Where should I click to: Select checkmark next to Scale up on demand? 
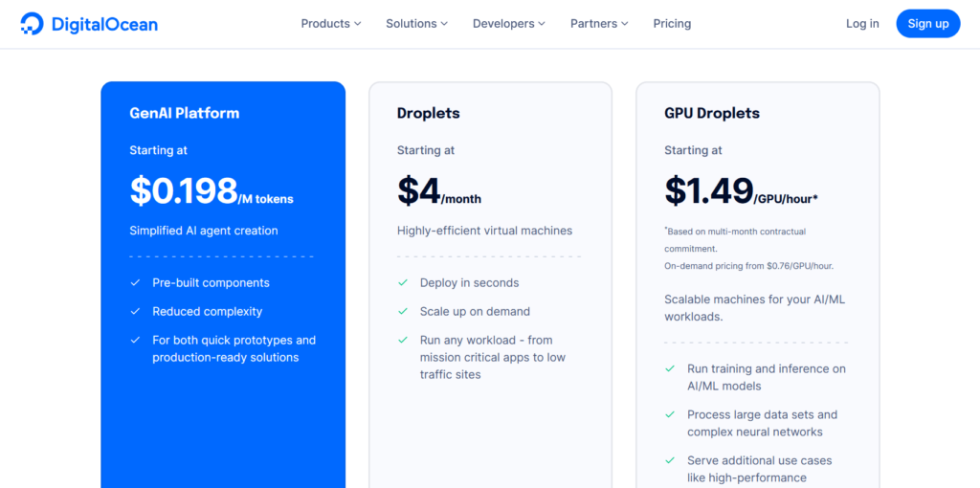pos(403,312)
